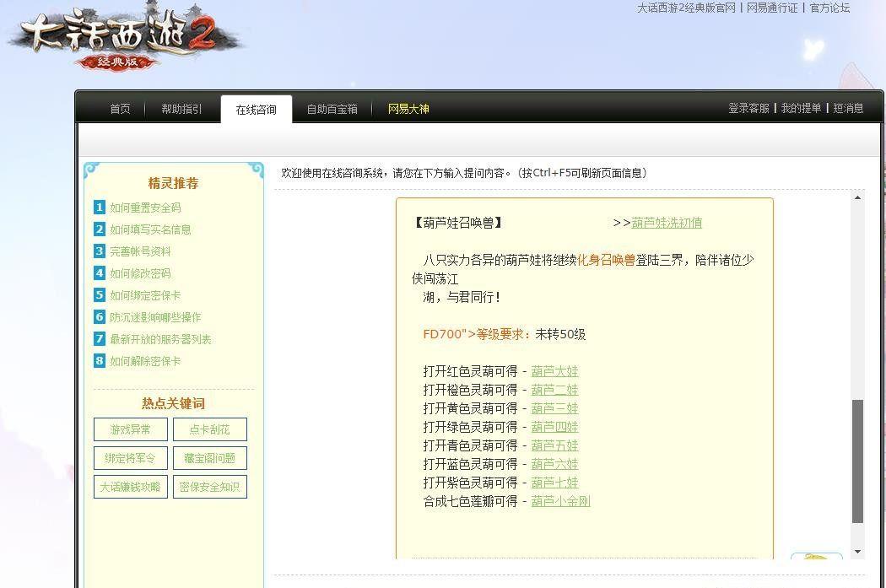Screen dimensions: 886x588
Task: Click the 精灵推荐 panel heading
Action: [173, 183]
